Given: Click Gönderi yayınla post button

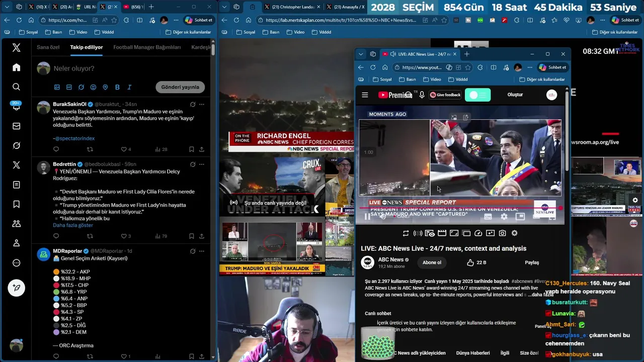Looking at the screenshot, I should pyautogui.click(x=180, y=87).
